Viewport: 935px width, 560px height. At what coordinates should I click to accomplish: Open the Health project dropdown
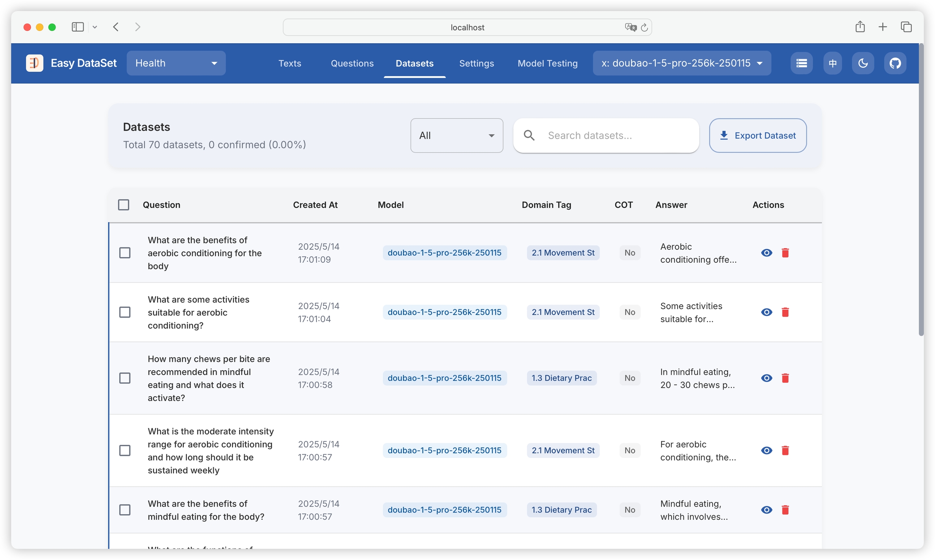pyautogui.click(x=176, y=63)
